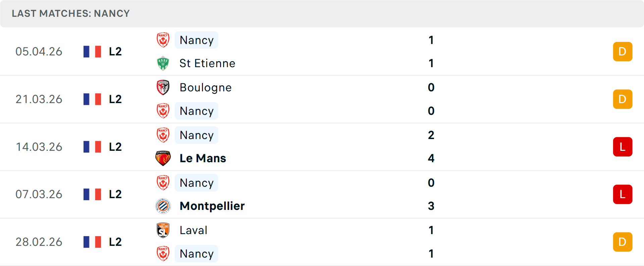Click the Last Matches: Nancy header

click(71, 13)
